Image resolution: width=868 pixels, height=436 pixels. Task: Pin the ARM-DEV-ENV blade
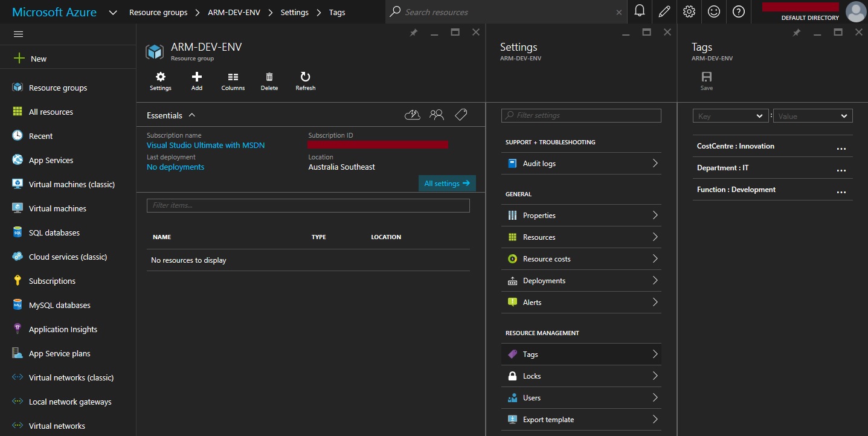point(414,33)
